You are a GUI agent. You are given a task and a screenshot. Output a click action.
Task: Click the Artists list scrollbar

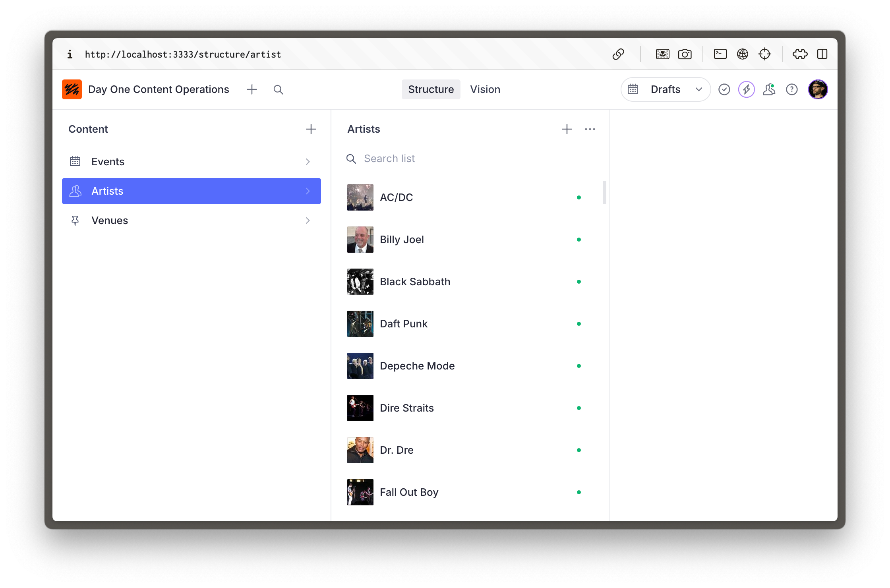pos(605,192)
